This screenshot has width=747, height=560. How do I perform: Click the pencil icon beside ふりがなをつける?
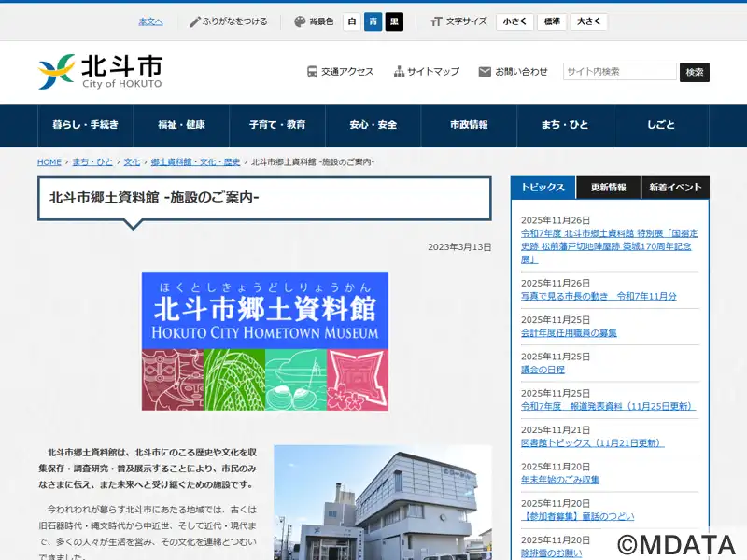[194, 21]
